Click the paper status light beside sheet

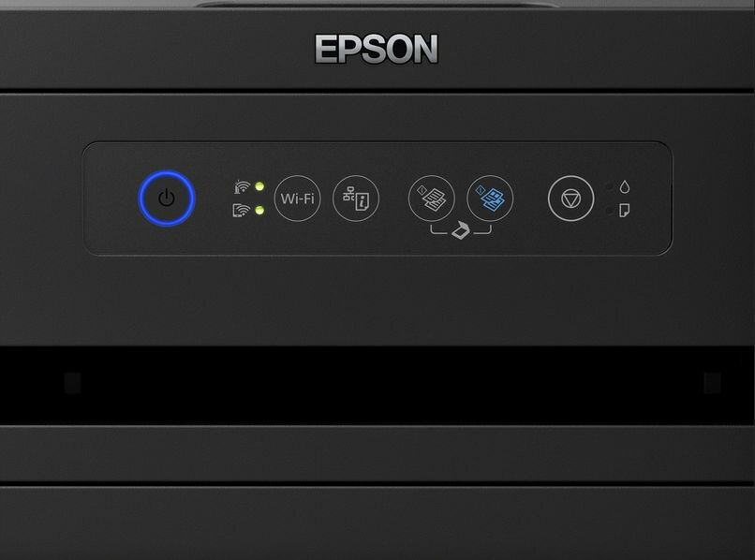pos(609,211)
